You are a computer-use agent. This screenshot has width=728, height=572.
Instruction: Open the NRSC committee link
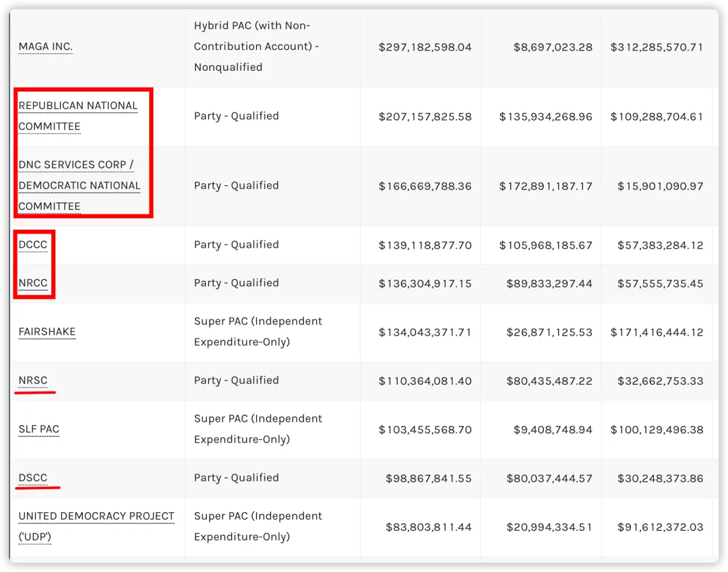click(33, 381)
